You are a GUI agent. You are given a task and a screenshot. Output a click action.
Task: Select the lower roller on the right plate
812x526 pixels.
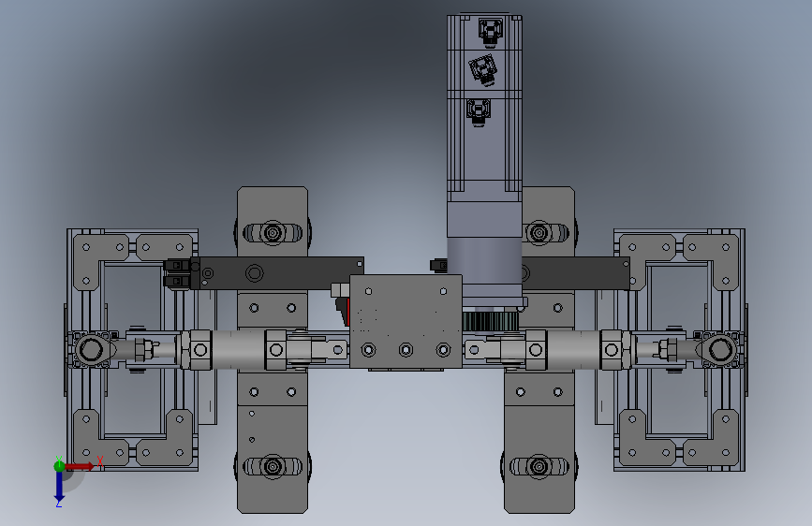(539, 466)
